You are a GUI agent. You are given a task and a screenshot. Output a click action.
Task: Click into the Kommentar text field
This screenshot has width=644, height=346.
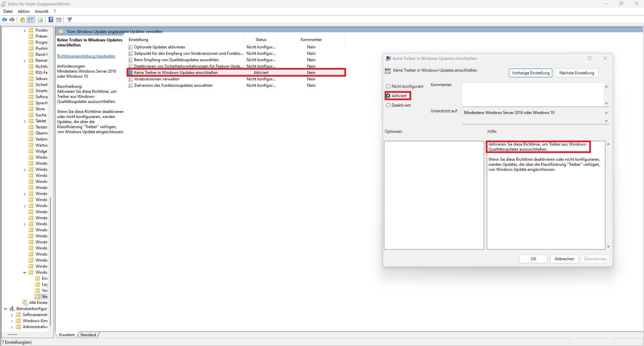tap(533, 95)
